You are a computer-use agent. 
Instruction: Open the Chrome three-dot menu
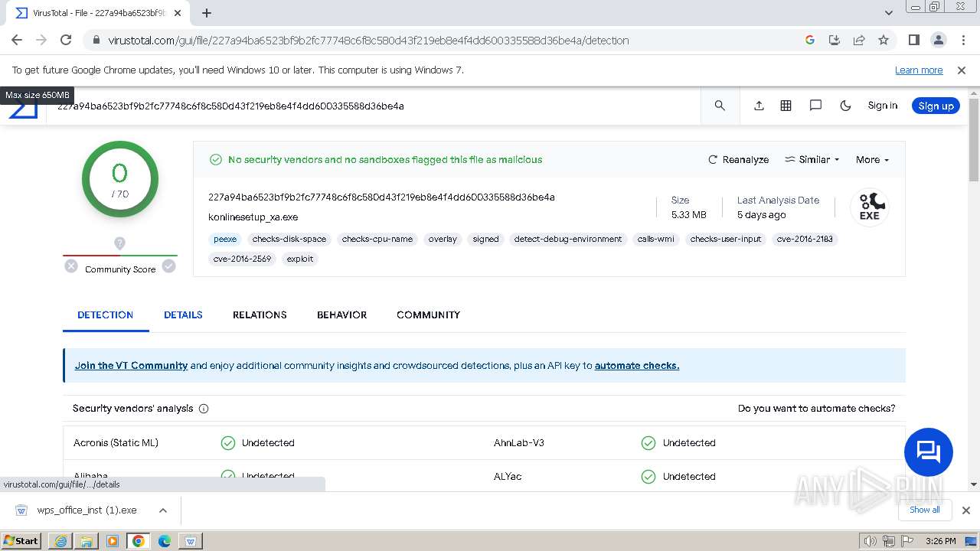[962, 40]
